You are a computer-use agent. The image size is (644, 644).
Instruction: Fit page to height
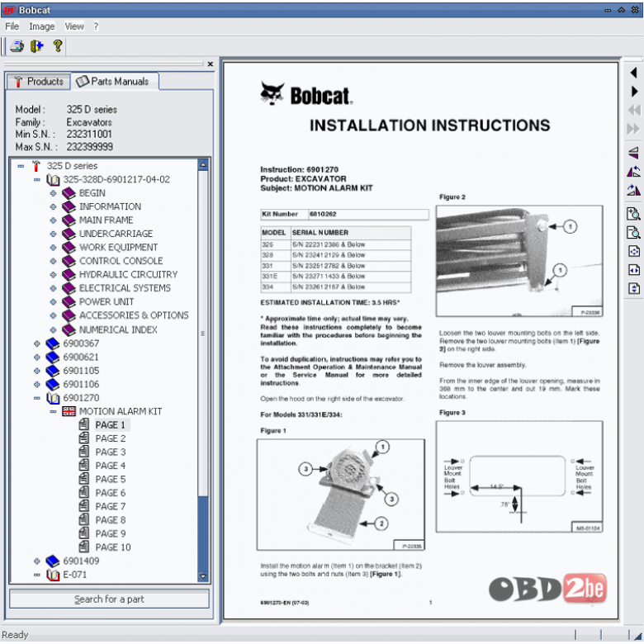634,288
